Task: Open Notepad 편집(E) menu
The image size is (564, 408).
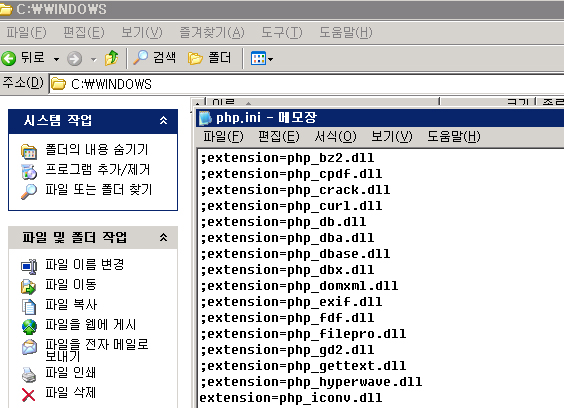Action: tap(279, 137)
